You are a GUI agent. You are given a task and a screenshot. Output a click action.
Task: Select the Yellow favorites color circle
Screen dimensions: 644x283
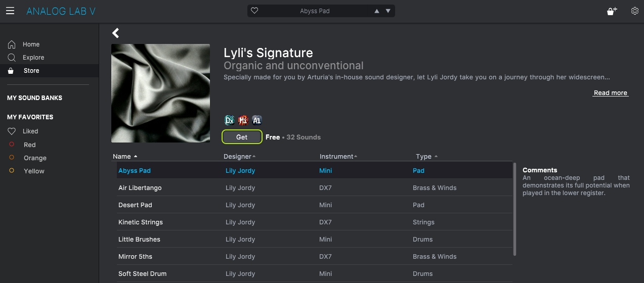point(12,171)
